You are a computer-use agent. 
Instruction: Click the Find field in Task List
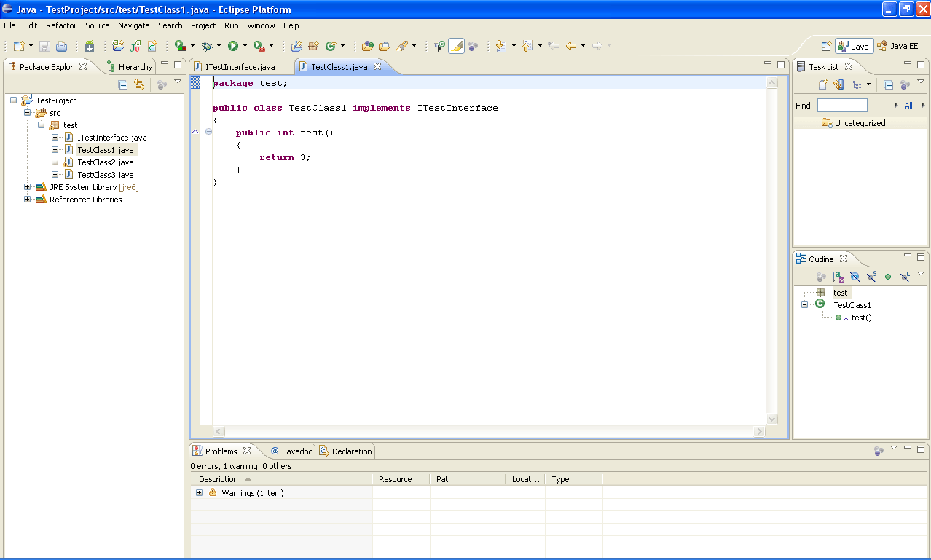pos(841,106)
